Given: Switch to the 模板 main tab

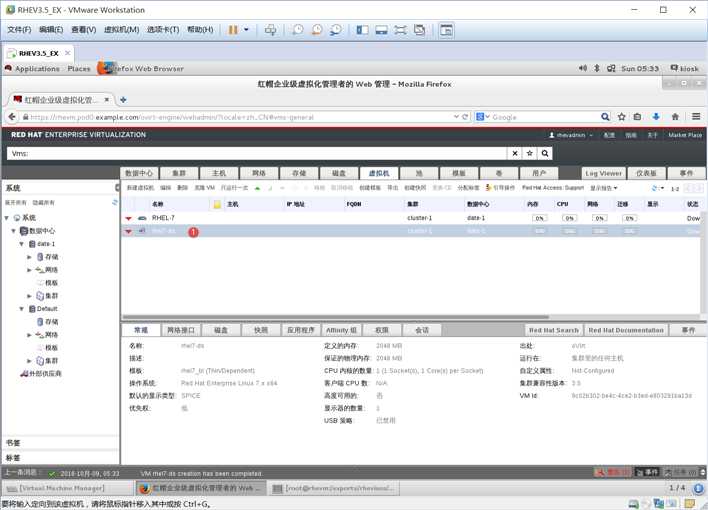Looking at the screenshot, I should click(x=459, y=173).
